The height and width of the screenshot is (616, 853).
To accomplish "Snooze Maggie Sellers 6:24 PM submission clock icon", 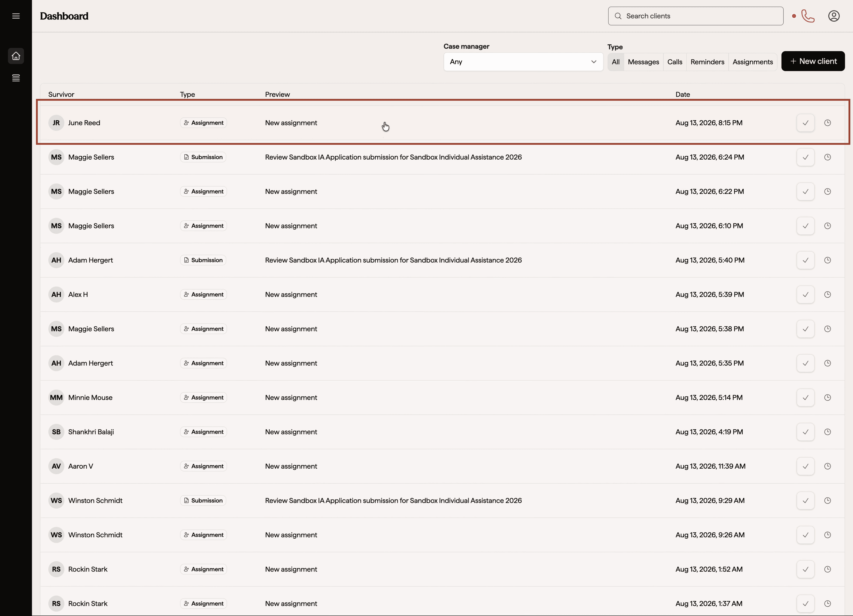I will pos(827,157).
